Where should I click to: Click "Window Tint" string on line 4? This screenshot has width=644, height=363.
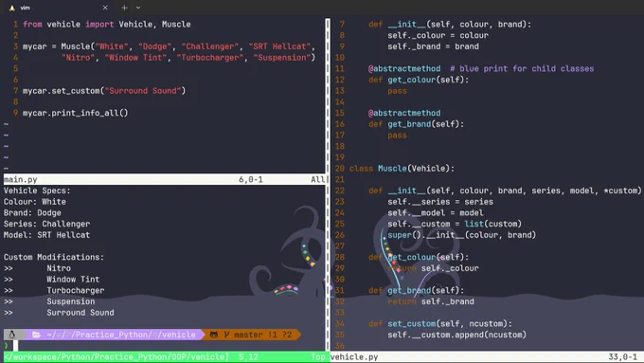coord(135,58)
